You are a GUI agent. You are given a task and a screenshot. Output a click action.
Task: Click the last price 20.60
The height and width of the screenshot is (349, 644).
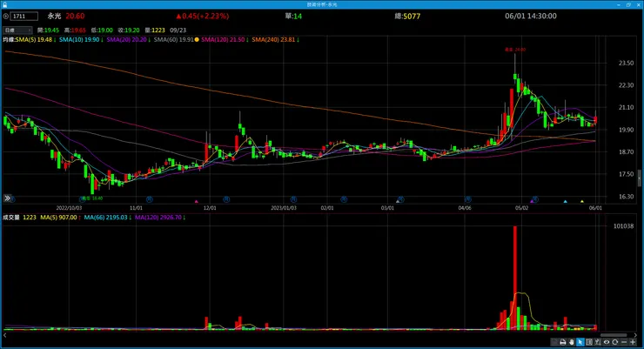coord(75,16)
